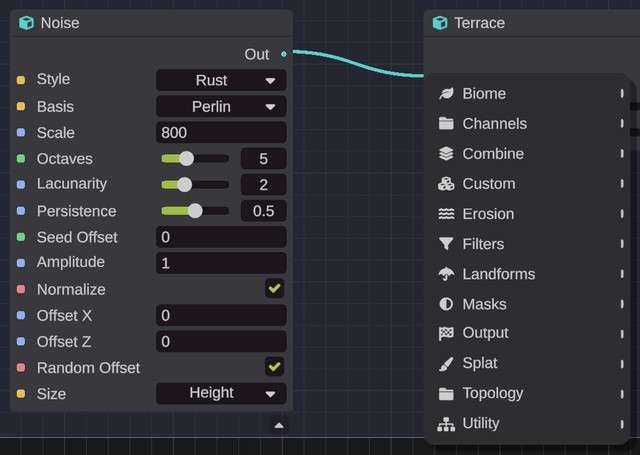Expand the Combine submenu arrow
Image resolution: width=640 pixels, height=455 pixels.
click(x=622, y=153)
